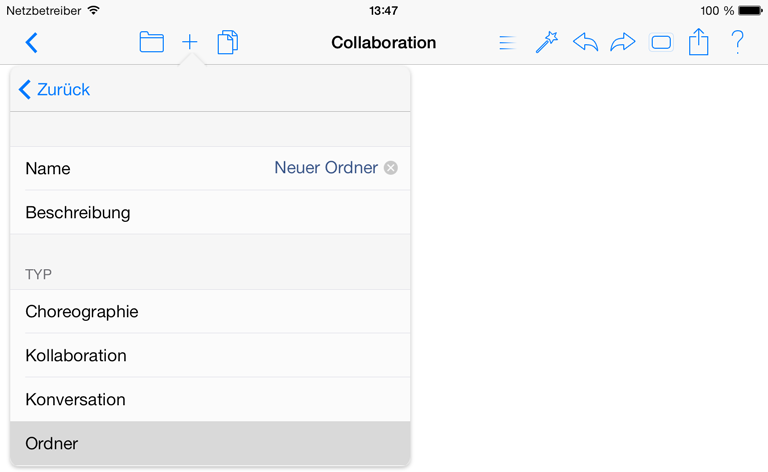
Task: Go back via Zurück link
Action: (54, 90)
